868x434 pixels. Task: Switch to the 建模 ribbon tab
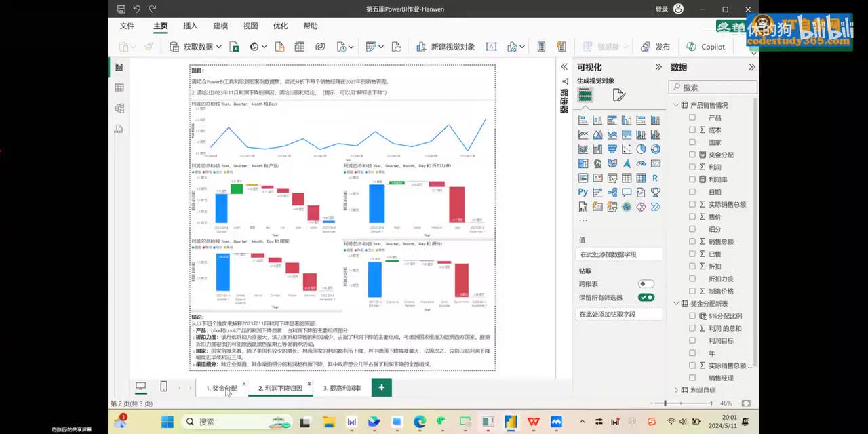coord(220,26)
